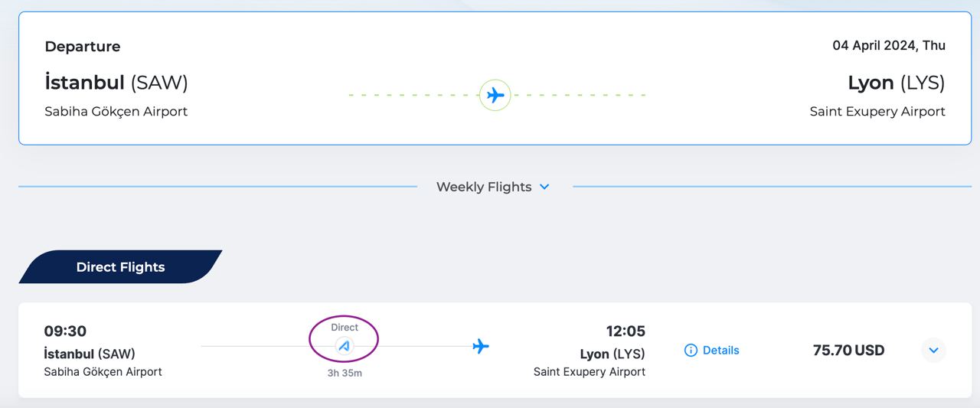This screenshot has height=408, width=980.
Task: Open the Details link for the flight
Action: click(720, 351)
